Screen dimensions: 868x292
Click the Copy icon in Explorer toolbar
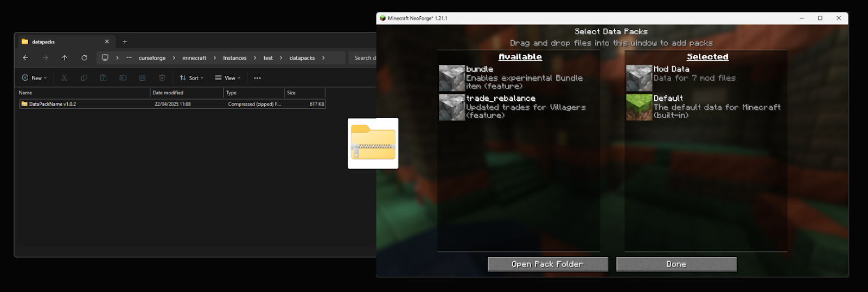[84, 78]
